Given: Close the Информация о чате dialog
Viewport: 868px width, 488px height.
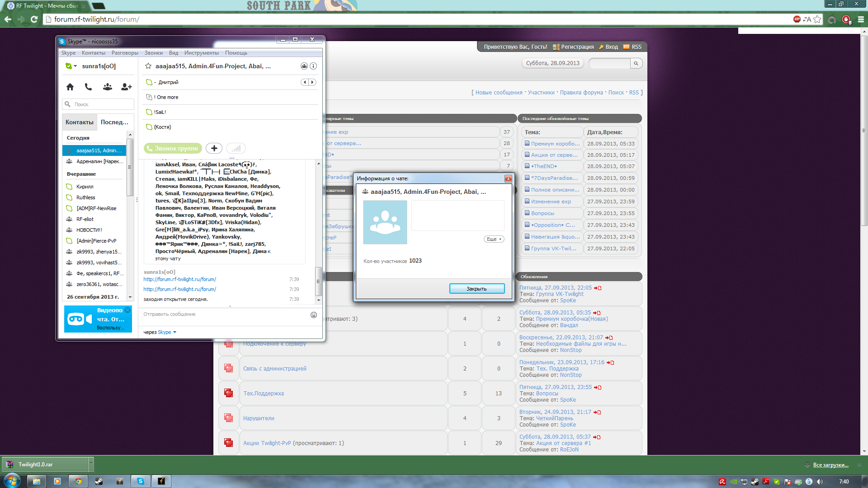Looking at the screenshot, I should (x=508, y=178).
